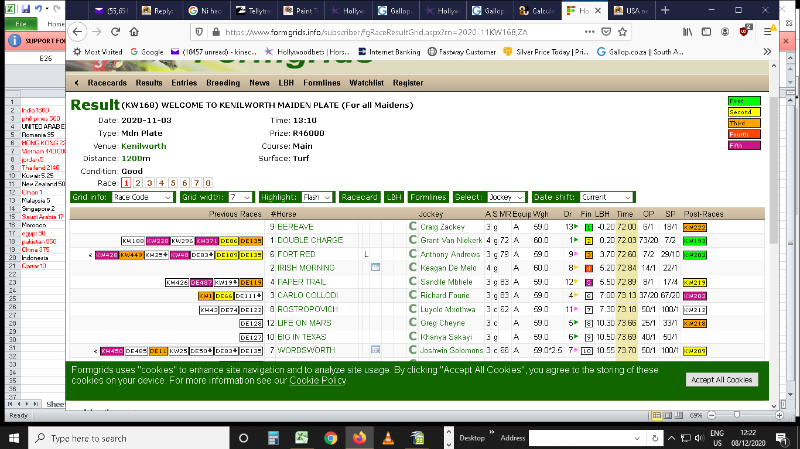800x449 pixels.
Task: Click the green First legend swatch
Action: [x=745, y=101]
